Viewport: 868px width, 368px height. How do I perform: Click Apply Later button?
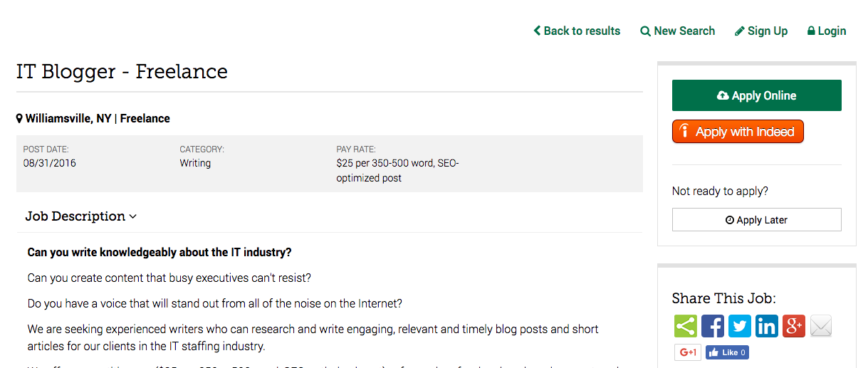(757, 220)
